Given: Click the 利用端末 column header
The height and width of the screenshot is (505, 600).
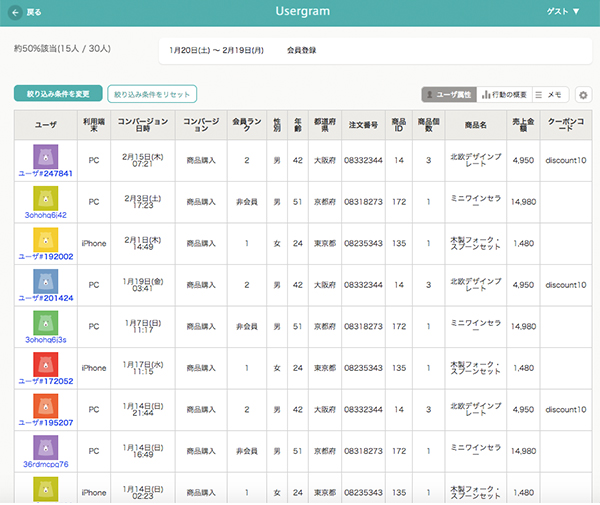Looking at the screenshot, I should point(94,125).
